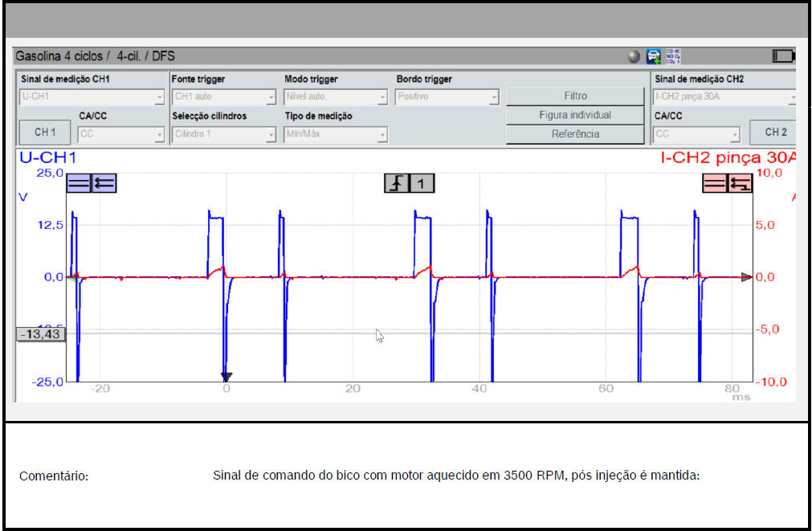Toggle the CH 1 channel button

coord(45,133)
